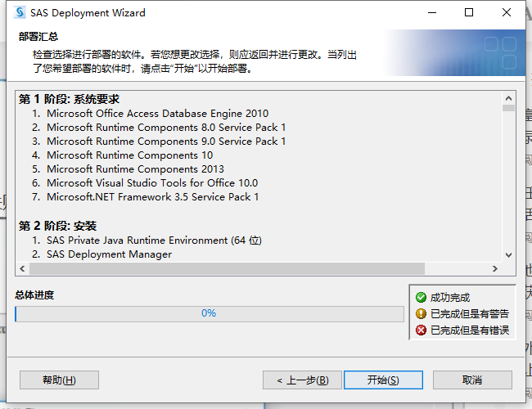Click the vertical scrollbar thumb

pyautogui.click(x=508, y=108)
